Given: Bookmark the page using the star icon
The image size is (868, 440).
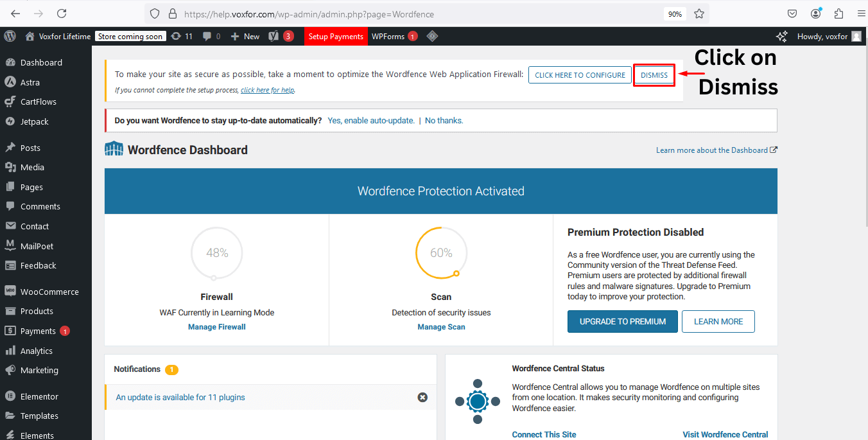Looking at the screenshot, I should tap(699, 13).
